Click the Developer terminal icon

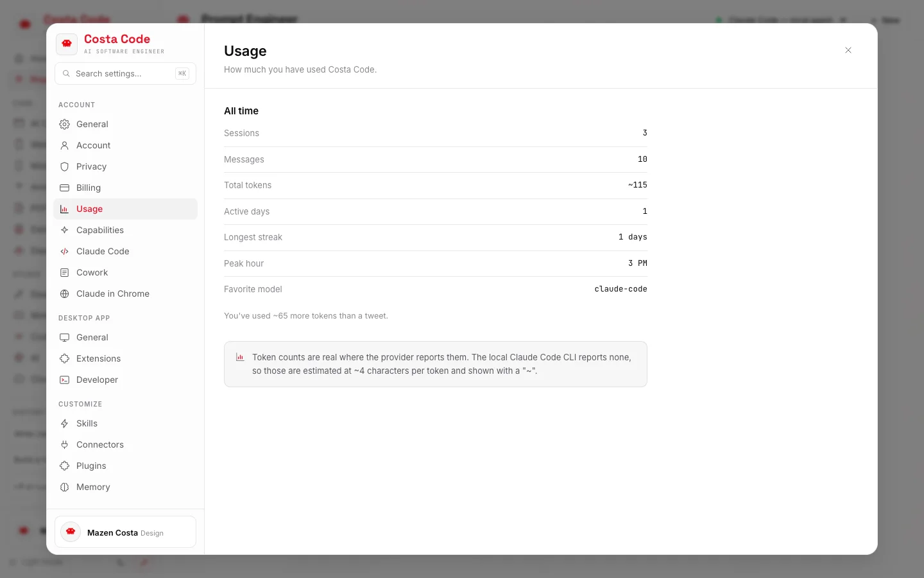coord(64,380)
